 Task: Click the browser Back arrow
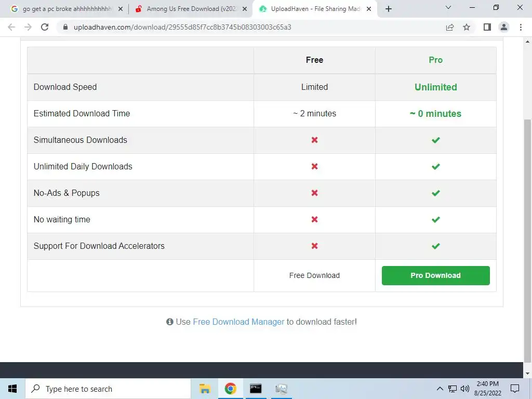11,27
